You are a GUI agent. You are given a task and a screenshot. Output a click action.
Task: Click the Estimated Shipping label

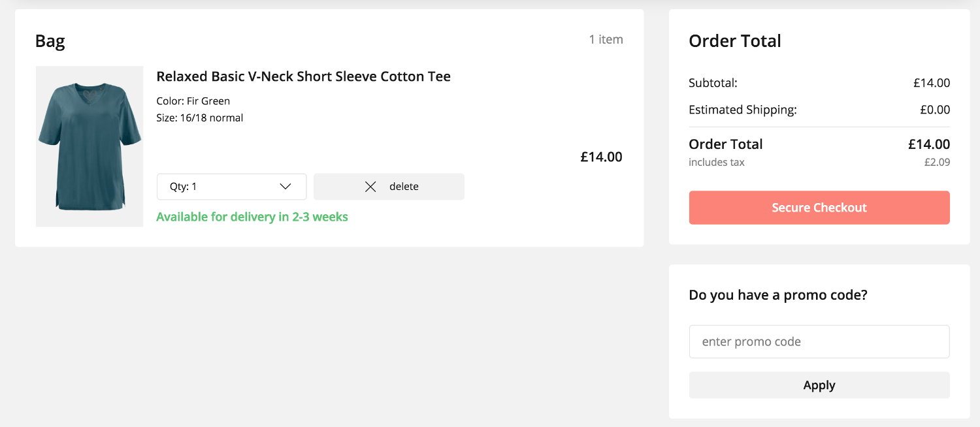(743, 110)
